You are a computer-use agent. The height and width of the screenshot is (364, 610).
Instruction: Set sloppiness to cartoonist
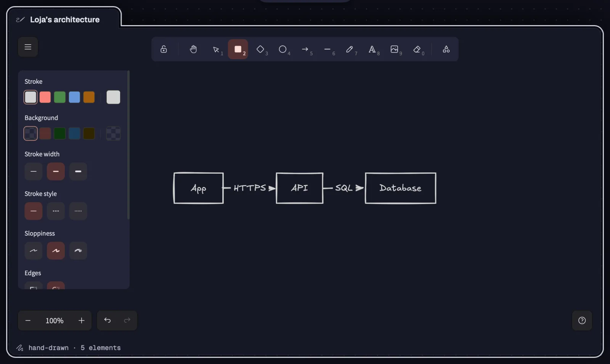(x=78, y=251)
